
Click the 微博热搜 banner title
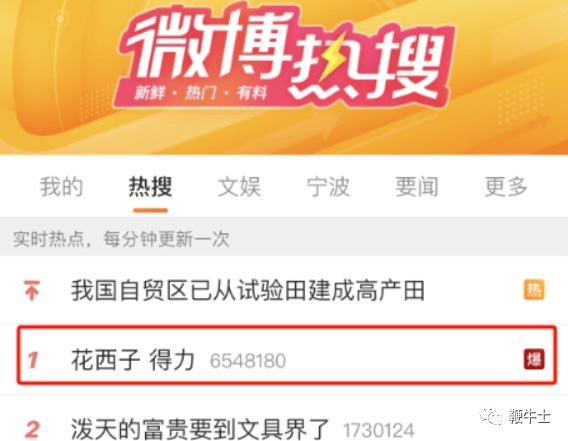pyautogui.click(x=286, y=56)
